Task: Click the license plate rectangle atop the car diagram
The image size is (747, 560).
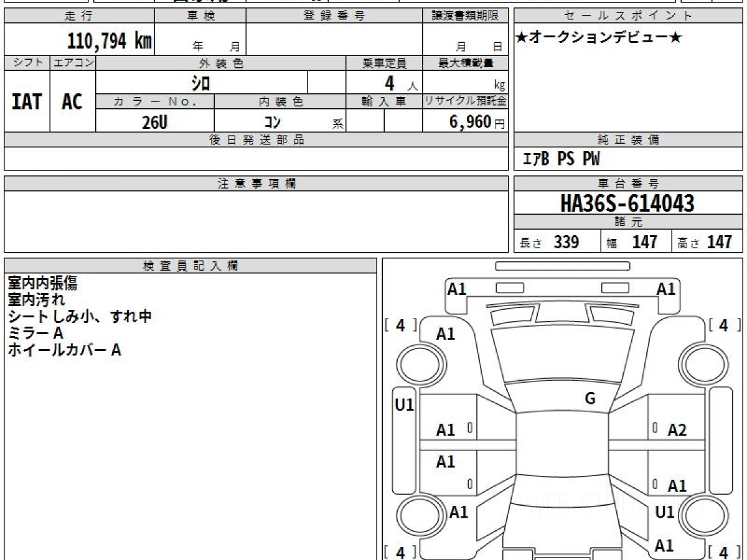Action: (562, 266)
